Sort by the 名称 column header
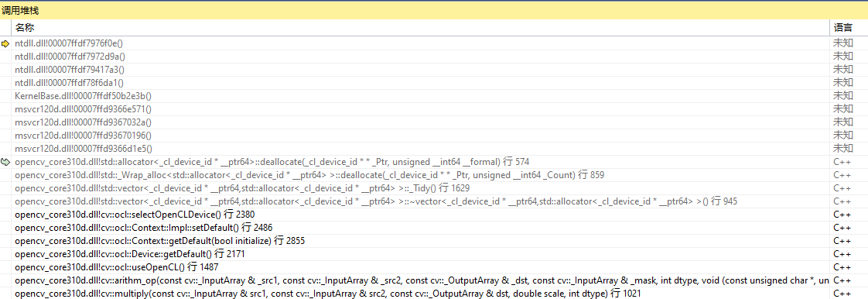Viewport: 868px width, 299px height. click(24, 27)
